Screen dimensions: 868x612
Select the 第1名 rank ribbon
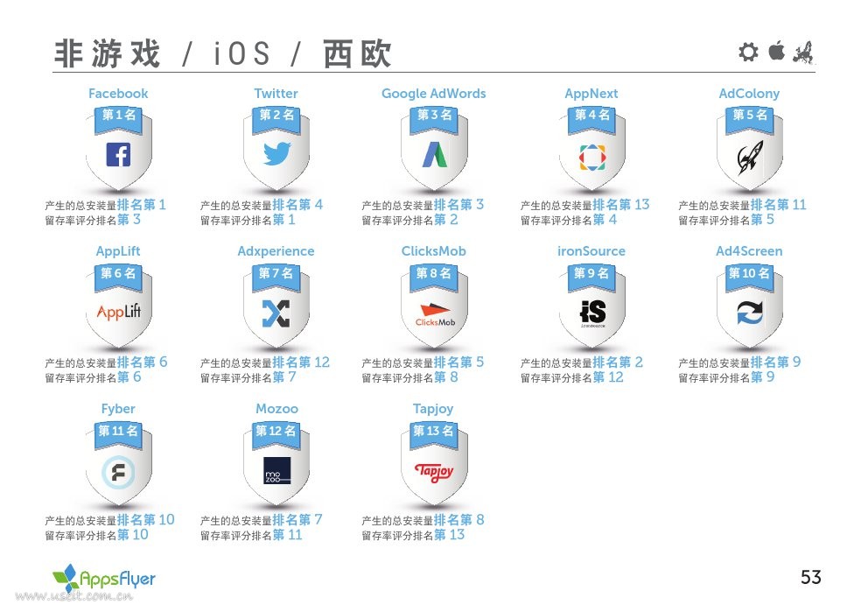118,119
